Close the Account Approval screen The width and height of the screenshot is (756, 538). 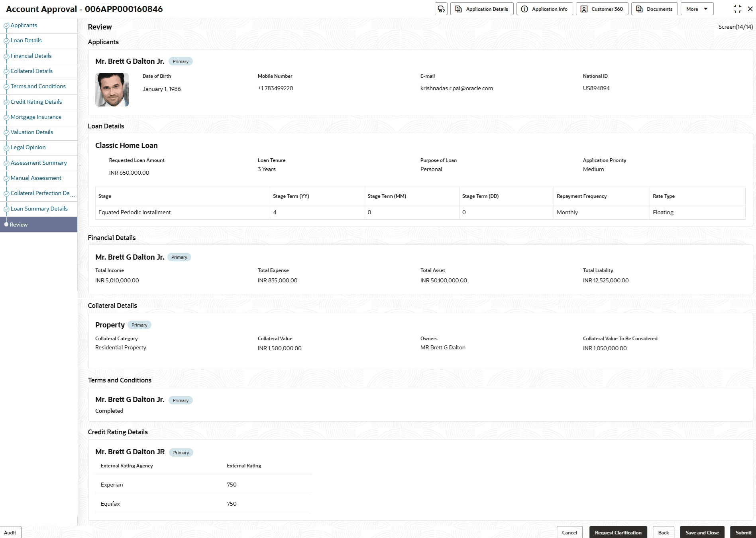pos(750,9)
